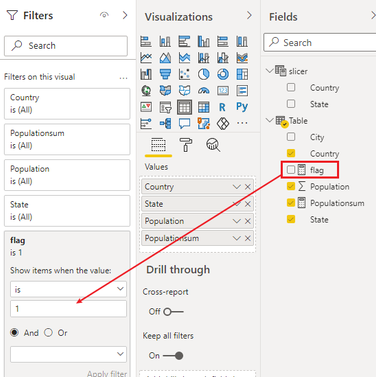Select the Donut chart visual
Screen dimensions: 376x377
click(223, 74)
